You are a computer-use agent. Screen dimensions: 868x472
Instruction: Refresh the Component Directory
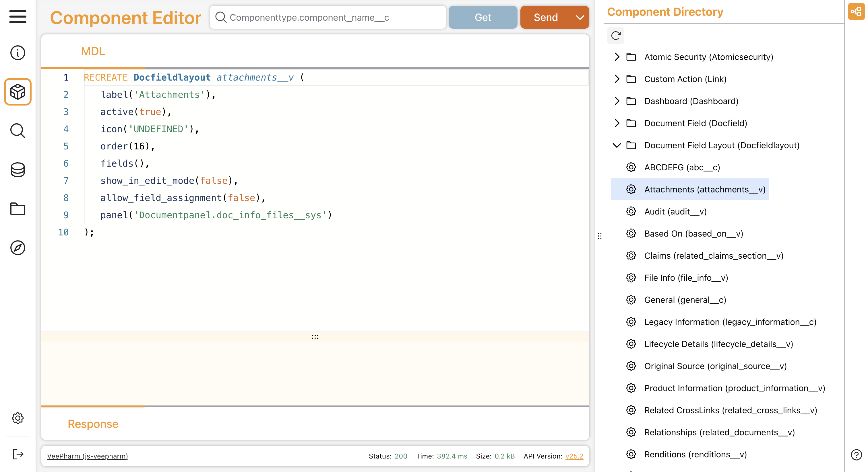point(616,36)
